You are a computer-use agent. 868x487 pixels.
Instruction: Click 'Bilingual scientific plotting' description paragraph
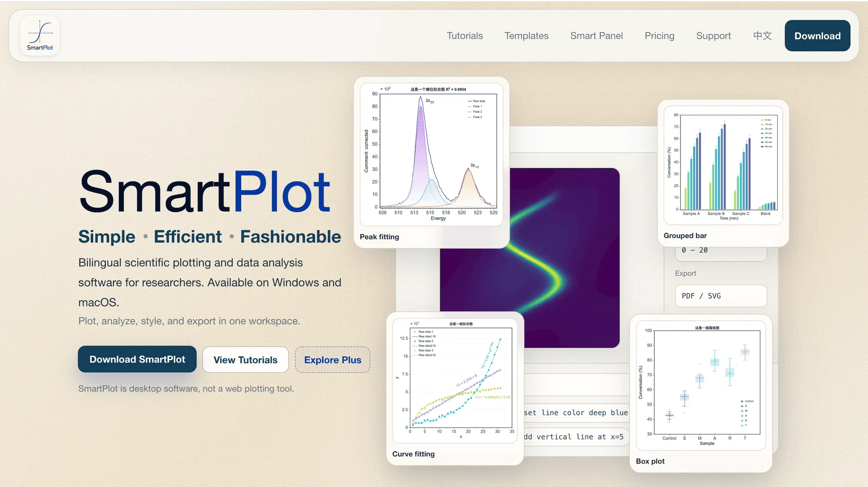(210, 283)
